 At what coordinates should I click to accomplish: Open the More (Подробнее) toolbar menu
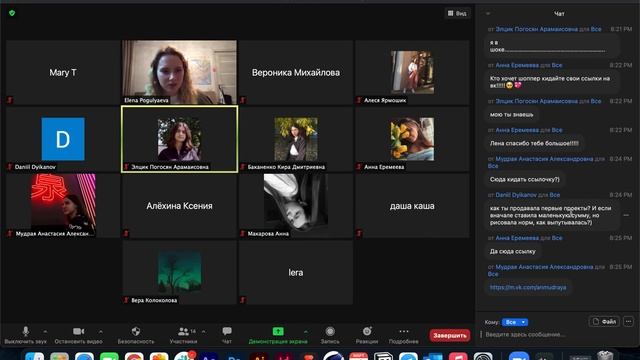click(403, 335)
